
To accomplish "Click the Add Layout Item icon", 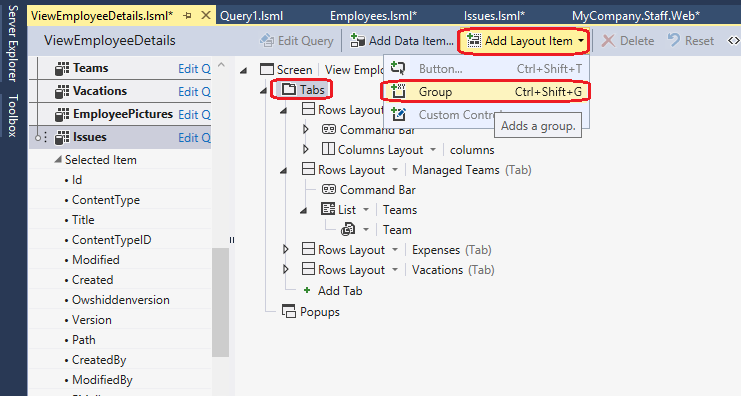I will tap(474, 41).
